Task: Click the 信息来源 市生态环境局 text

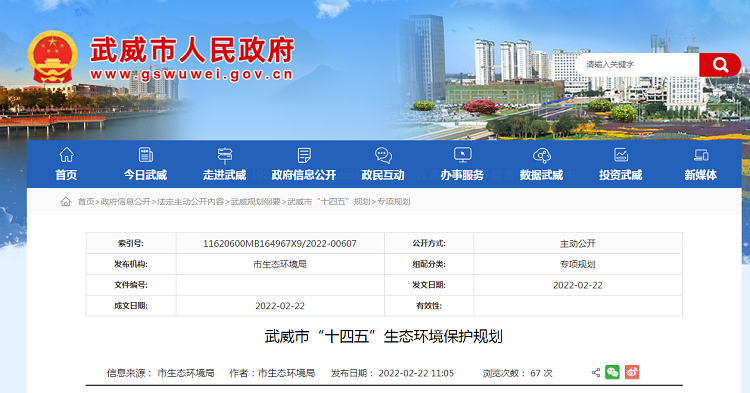Action: 161,373
